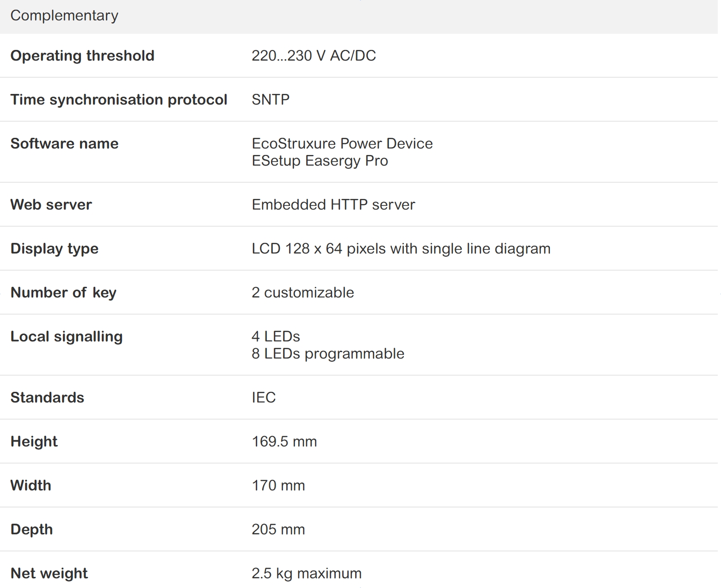Click the Display type label
The width and height of the screenshot is (721, 588).
click(x=54, y=248)
